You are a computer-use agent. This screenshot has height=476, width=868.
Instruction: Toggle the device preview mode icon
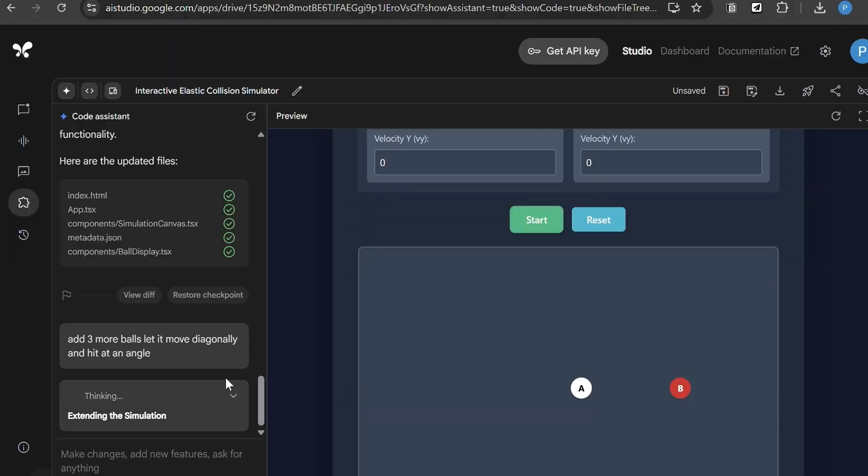click(112, 91)
